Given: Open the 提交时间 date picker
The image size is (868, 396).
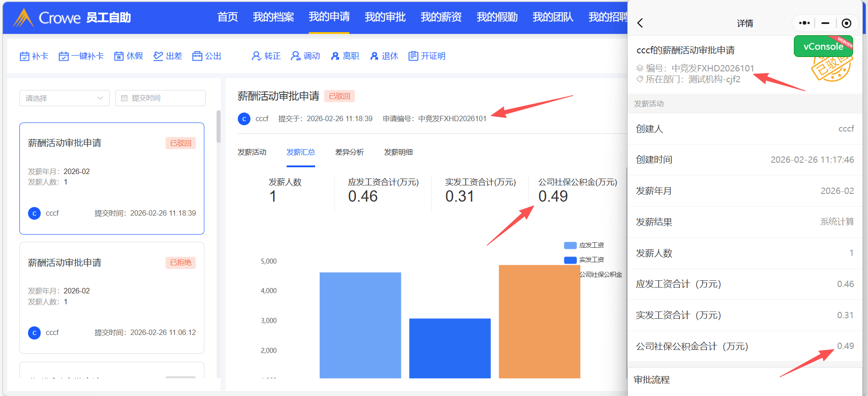Looking at the screenshot, I should pos(160,98).
